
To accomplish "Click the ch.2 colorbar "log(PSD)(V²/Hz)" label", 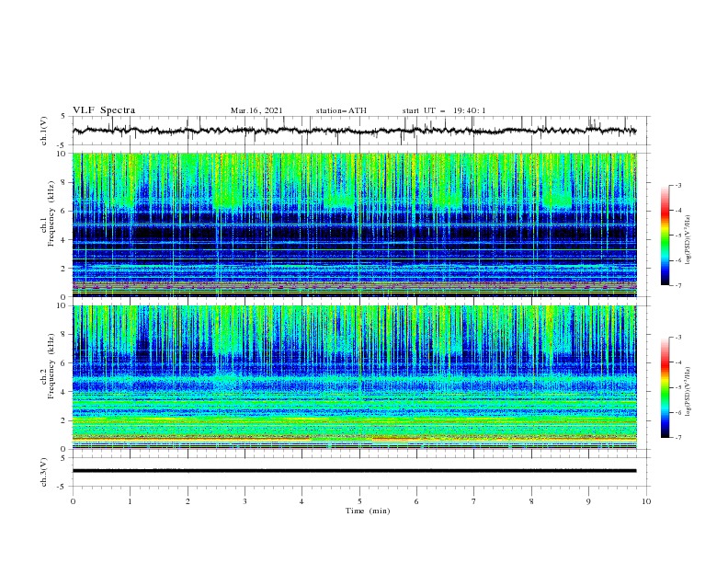I will tap(688, 392).
